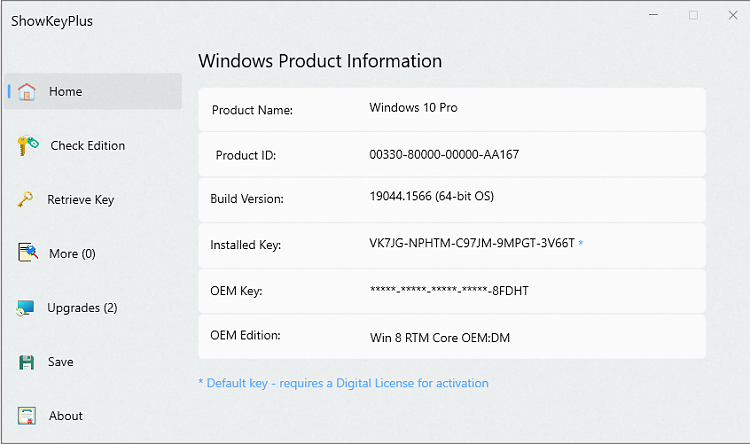Click the Default key Digital License note

pos(343,383)
